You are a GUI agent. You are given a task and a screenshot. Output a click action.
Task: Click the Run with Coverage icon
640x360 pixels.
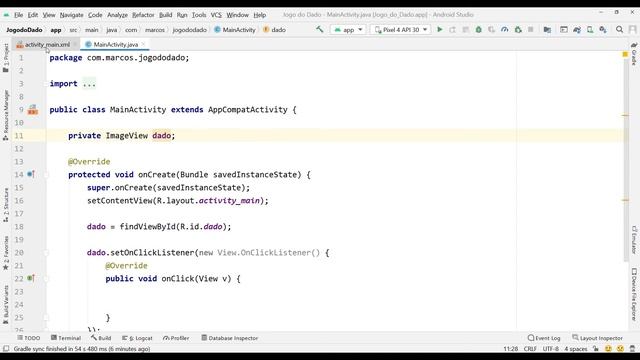coord(491,29)
